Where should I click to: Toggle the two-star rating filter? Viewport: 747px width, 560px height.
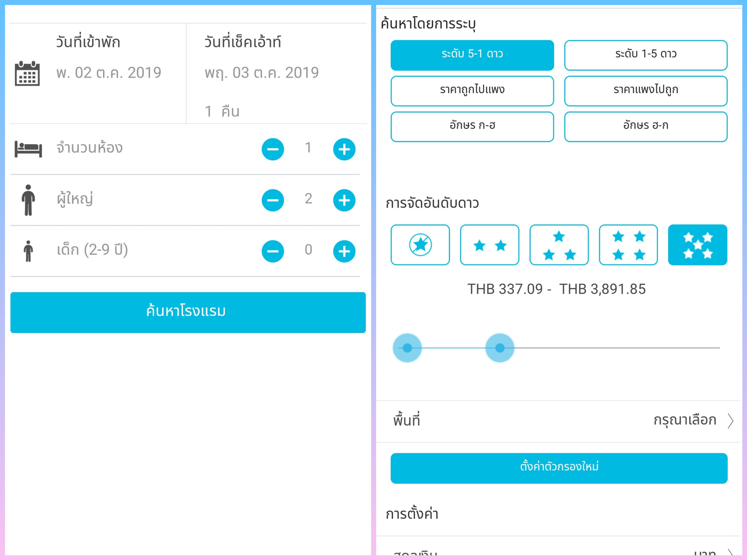click(x=489, y=245)
